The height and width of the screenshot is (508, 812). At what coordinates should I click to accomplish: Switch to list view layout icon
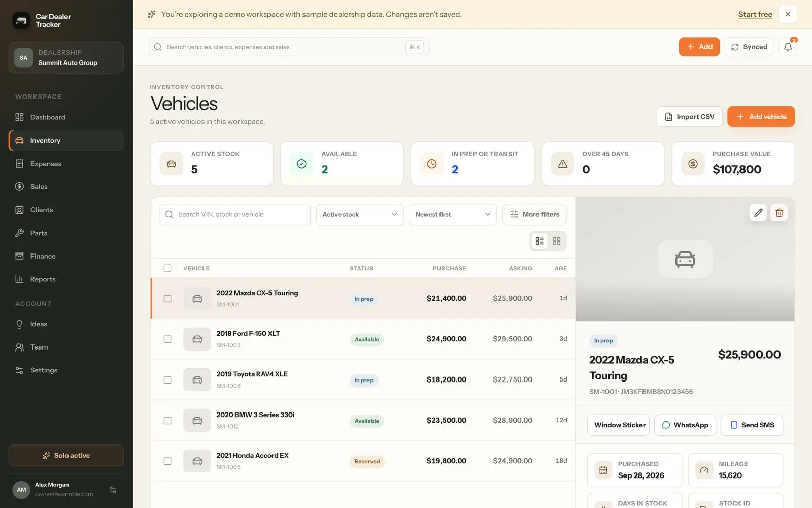tap(539, 241)
